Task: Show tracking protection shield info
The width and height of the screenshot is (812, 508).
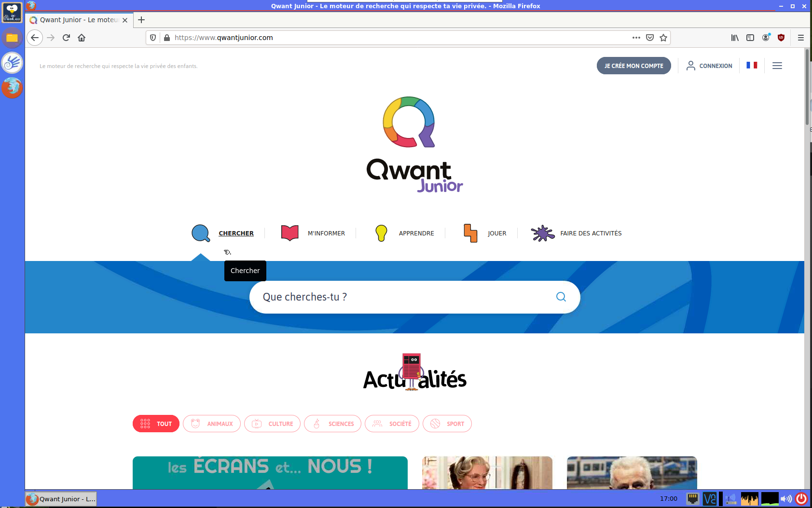Action: point(153,38)
